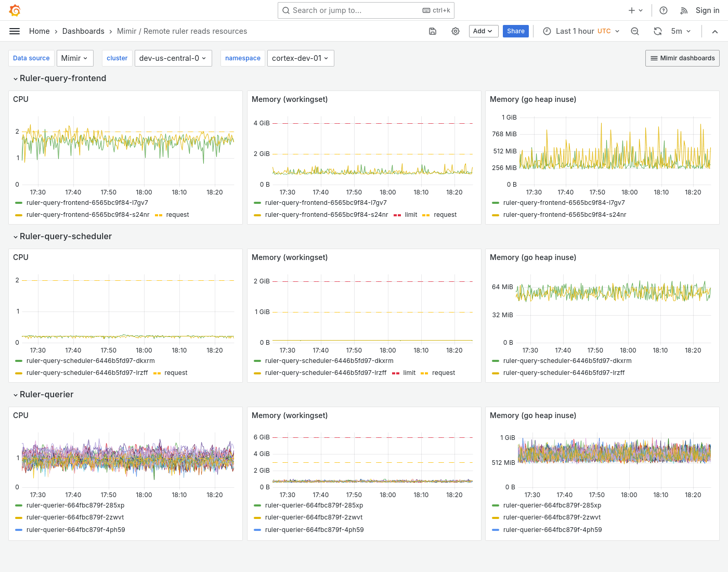
Task: Zoom out the time range with magnifier icon
Action: (x=635, y=31)
